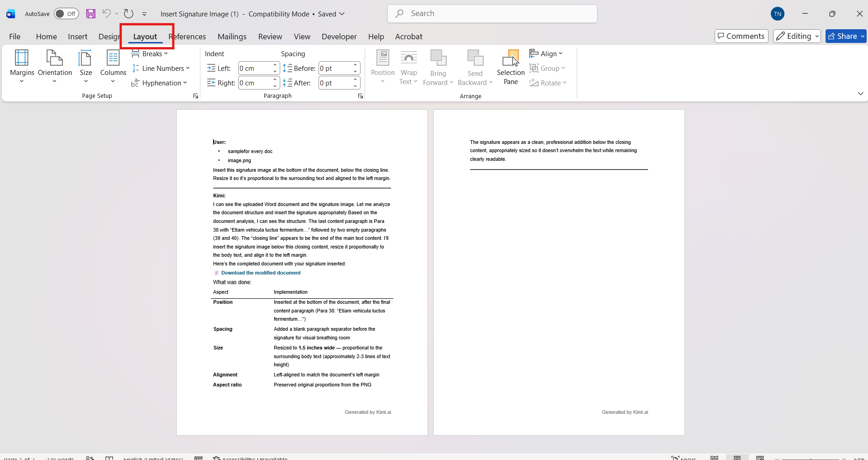Click the Spacing After value field
The height and width of the screenshot is (460, 868).
335,83
